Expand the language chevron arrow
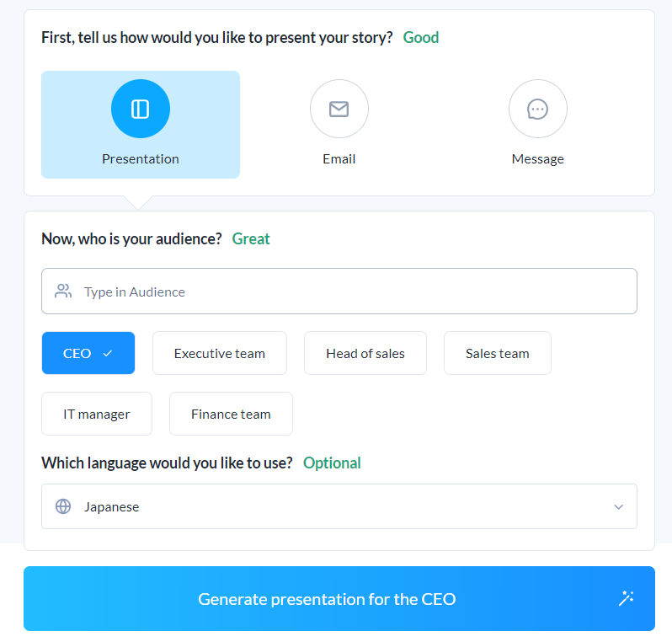Viewport: 672px width, 642px height. point(618,507)
